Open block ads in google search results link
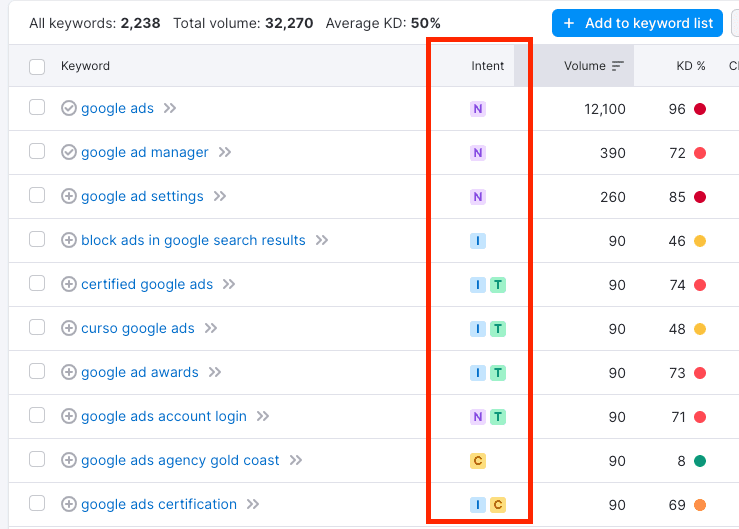739x529 pixels. pos(193,240)
